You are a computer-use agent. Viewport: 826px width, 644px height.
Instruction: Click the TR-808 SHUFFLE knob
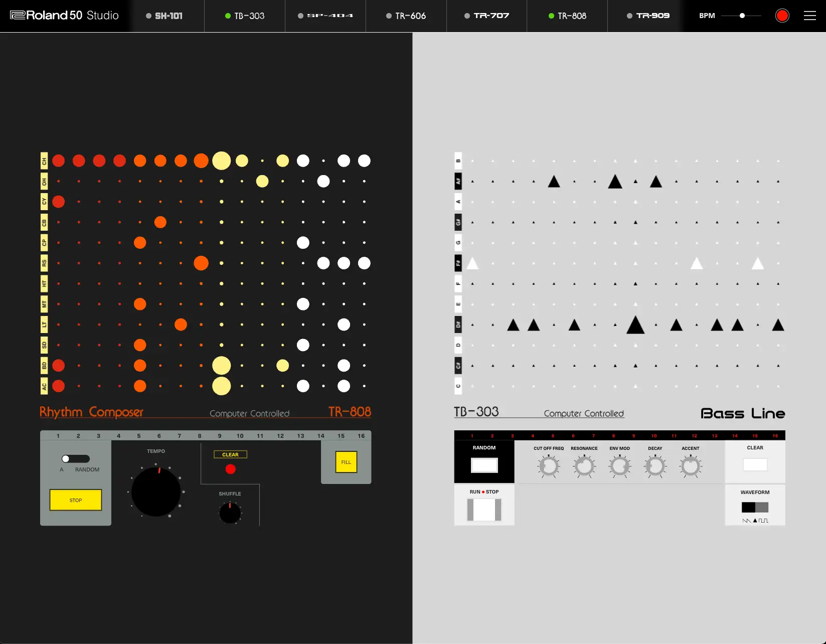coord(230,513)
